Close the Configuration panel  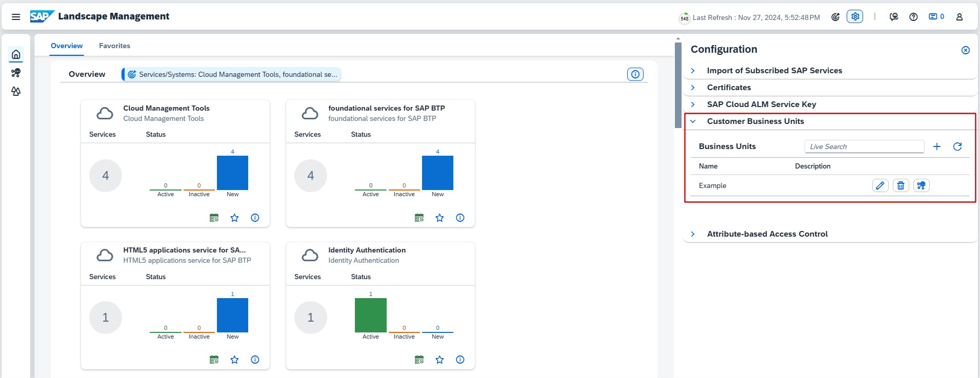965,50
